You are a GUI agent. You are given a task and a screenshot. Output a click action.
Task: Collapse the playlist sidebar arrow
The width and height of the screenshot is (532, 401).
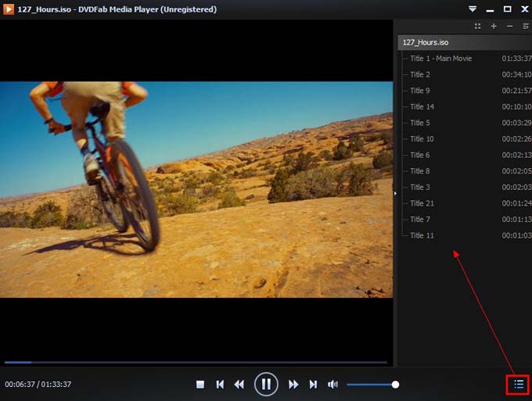pyautogui.click(x=395, y=193)
